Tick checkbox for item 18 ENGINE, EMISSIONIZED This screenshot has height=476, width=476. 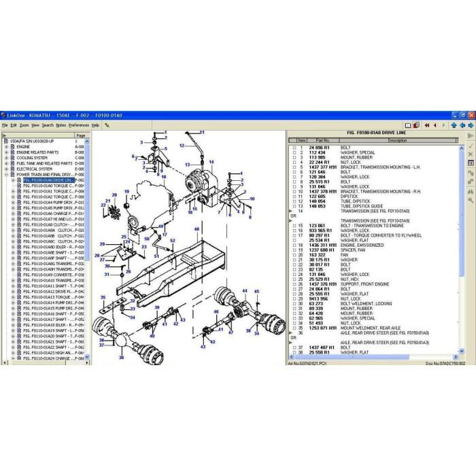294,245
